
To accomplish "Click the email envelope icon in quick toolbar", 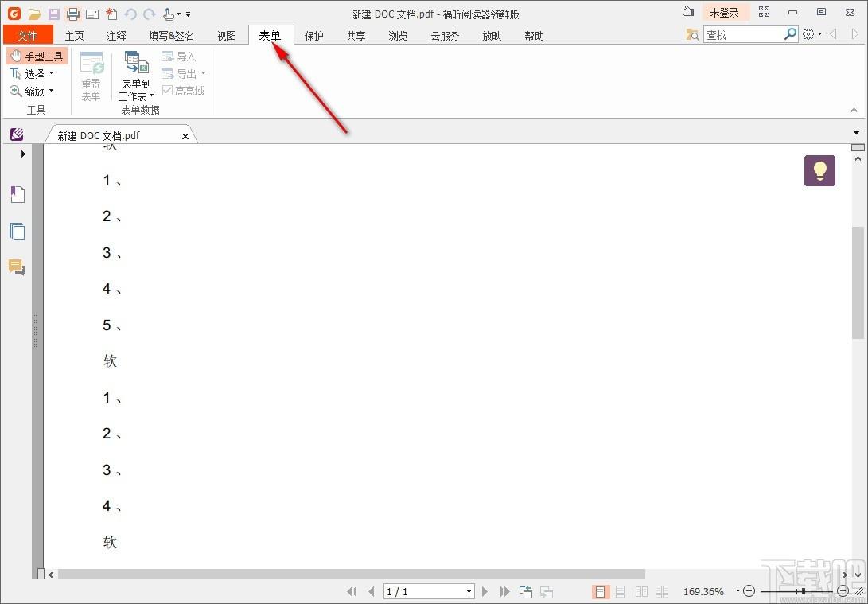I will [92, 14].
